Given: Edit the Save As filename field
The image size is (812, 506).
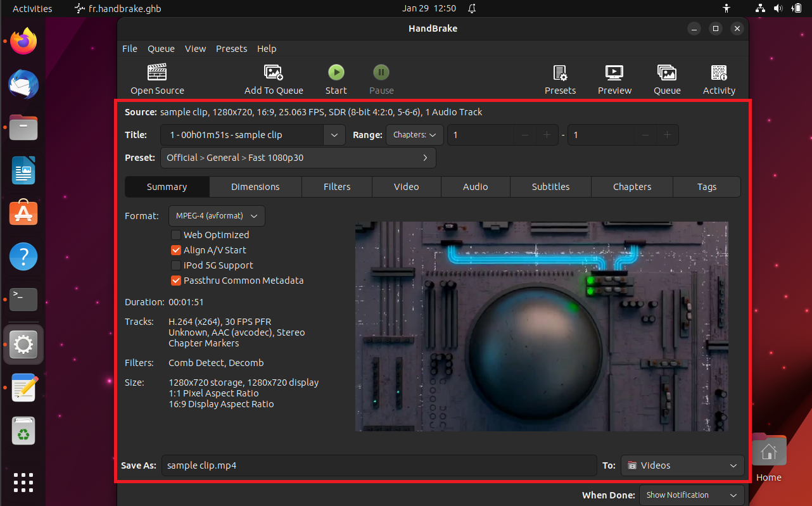Looking at the screenshot, I should [379, 465].
